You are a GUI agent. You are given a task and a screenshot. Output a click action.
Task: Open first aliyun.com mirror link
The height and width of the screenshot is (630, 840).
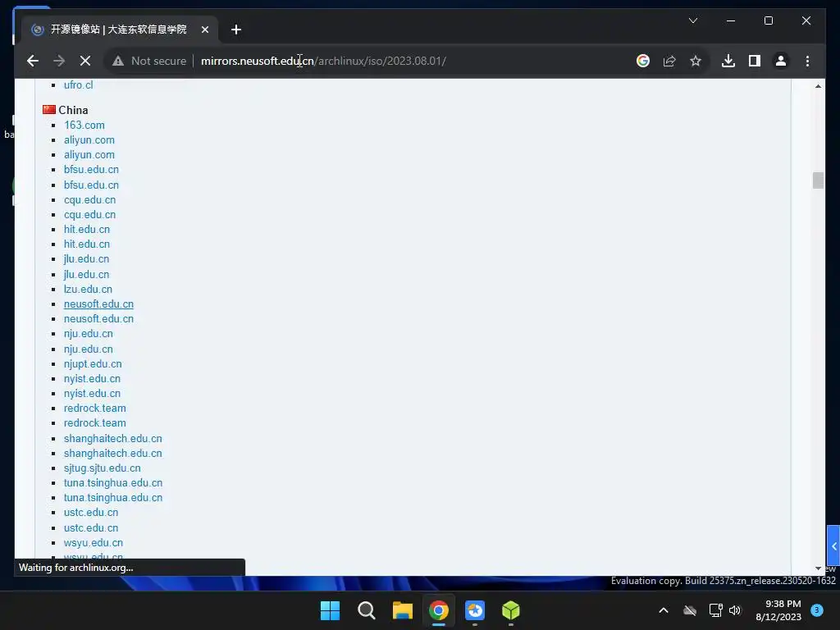(x=89, y=139)
